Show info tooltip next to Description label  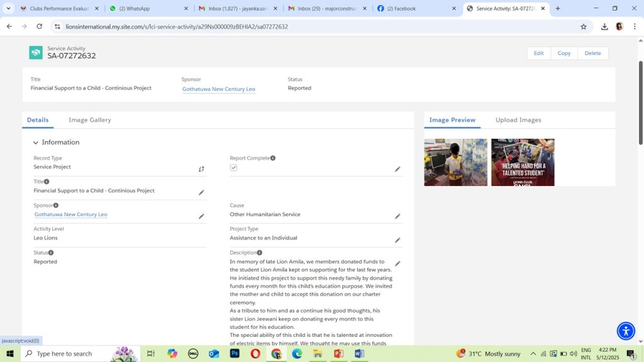tap(260, 253)
